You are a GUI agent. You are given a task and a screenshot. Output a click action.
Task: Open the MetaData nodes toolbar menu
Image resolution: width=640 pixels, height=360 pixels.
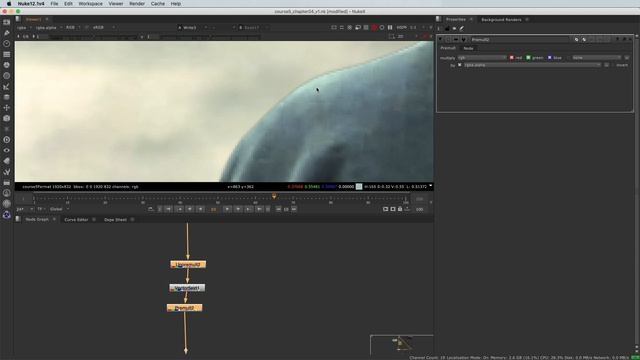[x=7, y=161]
